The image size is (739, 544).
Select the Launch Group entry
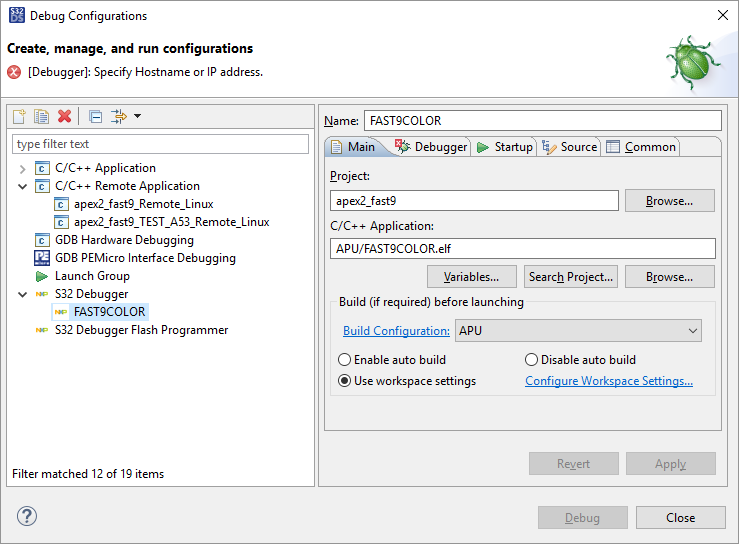pos(92,276)
